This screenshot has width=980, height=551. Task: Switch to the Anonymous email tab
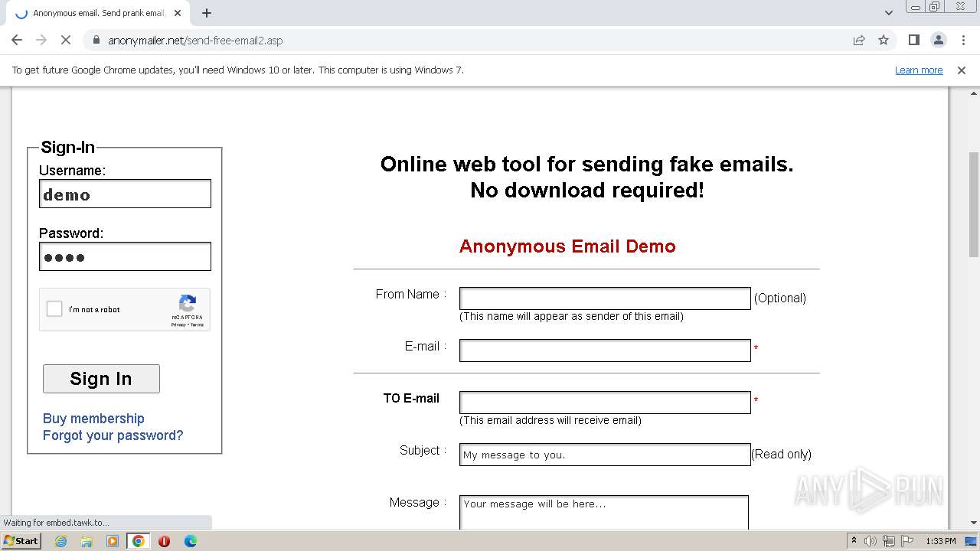(98, 13)
